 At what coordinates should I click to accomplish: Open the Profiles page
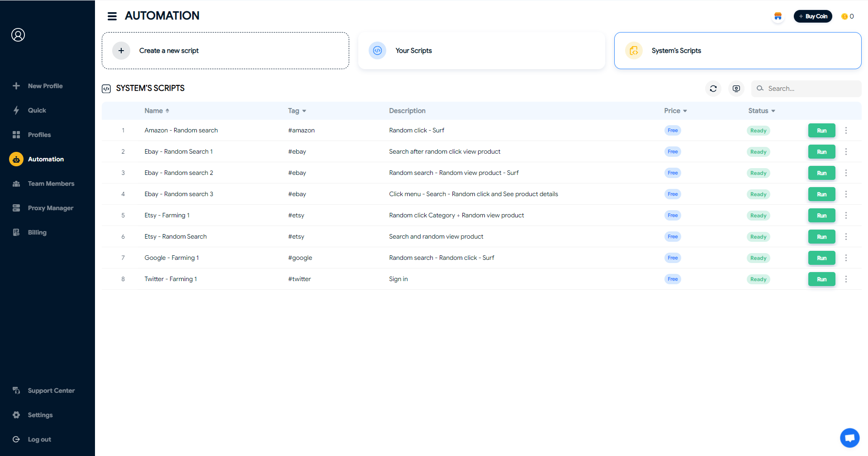coord(39,135)
